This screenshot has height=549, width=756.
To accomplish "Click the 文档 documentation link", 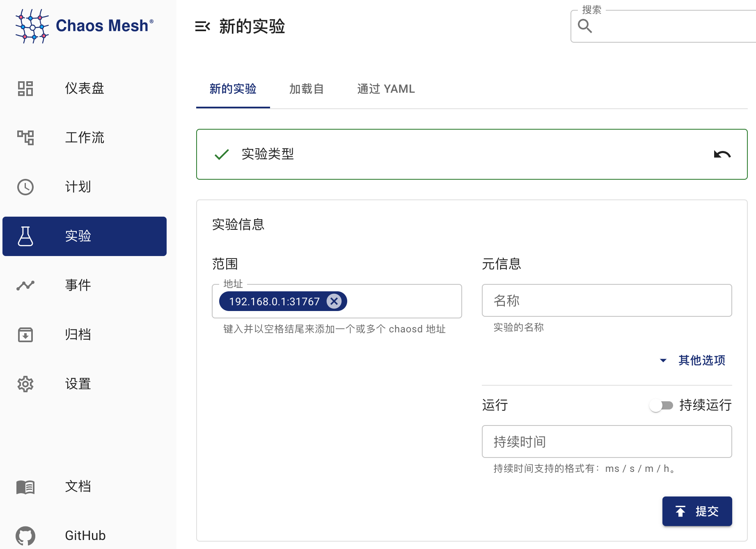I will click(78, 487).
